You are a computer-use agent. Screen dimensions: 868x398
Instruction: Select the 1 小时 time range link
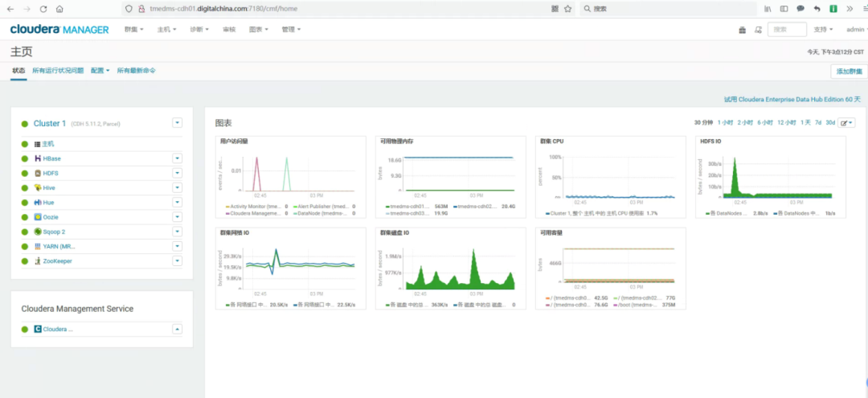pyautogui.click(x=725, y=123)
